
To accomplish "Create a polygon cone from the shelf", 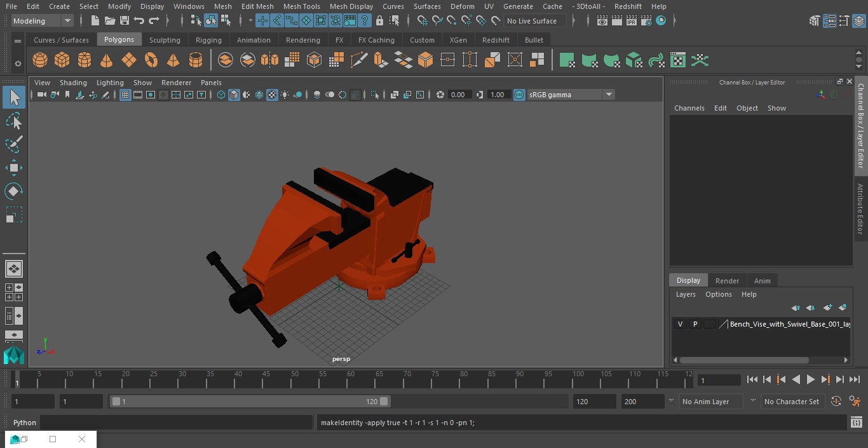I will (107, 60).
